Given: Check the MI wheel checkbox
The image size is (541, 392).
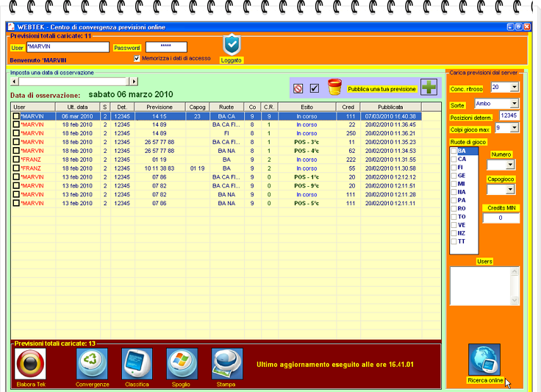Looking at the screenshot, I should click(x=454, y=184).
